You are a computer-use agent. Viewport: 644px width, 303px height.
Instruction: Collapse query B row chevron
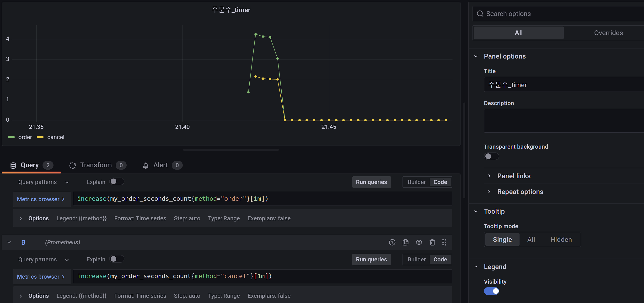click(x=9, y=242)
